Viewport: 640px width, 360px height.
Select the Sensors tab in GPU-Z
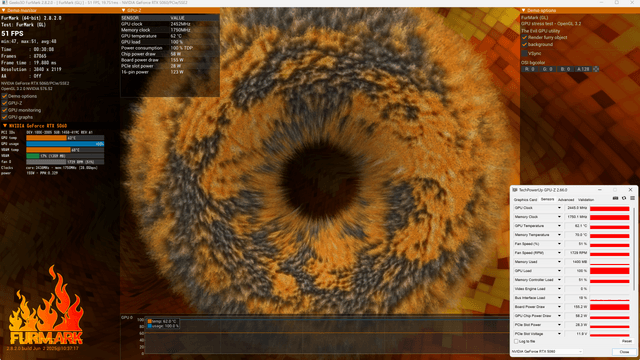point(547,199)
